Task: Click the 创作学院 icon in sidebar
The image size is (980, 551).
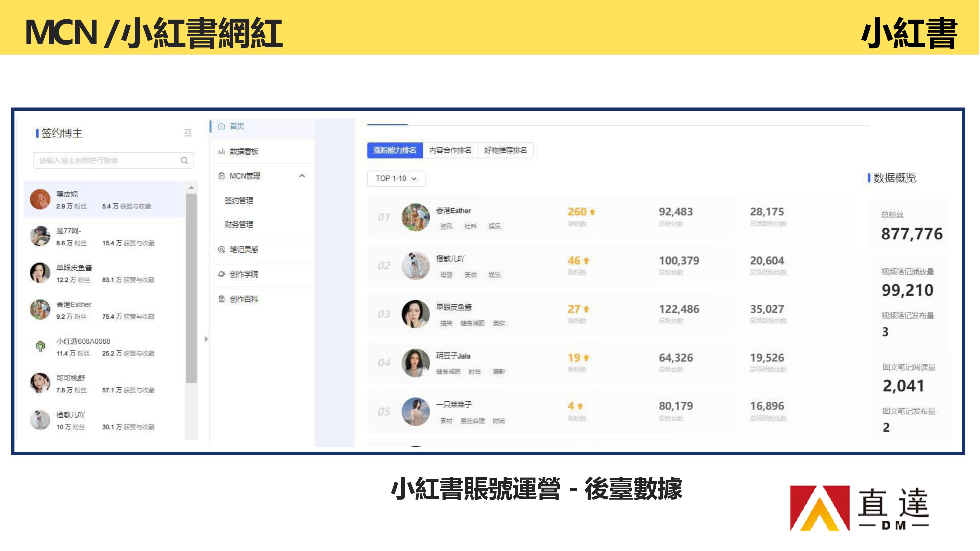Action: (x=221, y=274)
